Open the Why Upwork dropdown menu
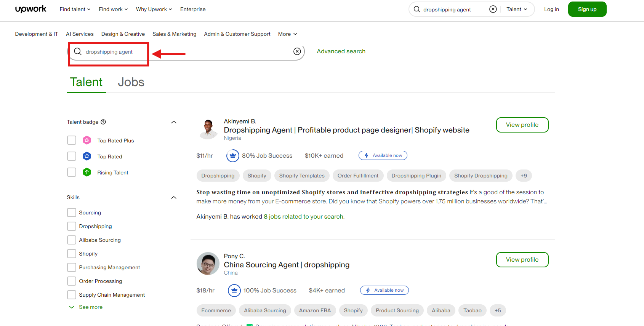Image resolution: width=644 pixels, height=326 pixels. coord(154,9)
